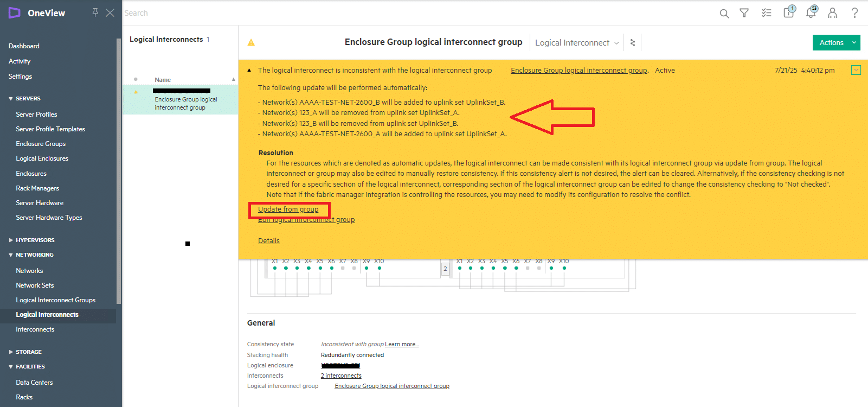This screenshot has height=407, width=868.
Task: Open Server Hardware
Action: [40, 203]
